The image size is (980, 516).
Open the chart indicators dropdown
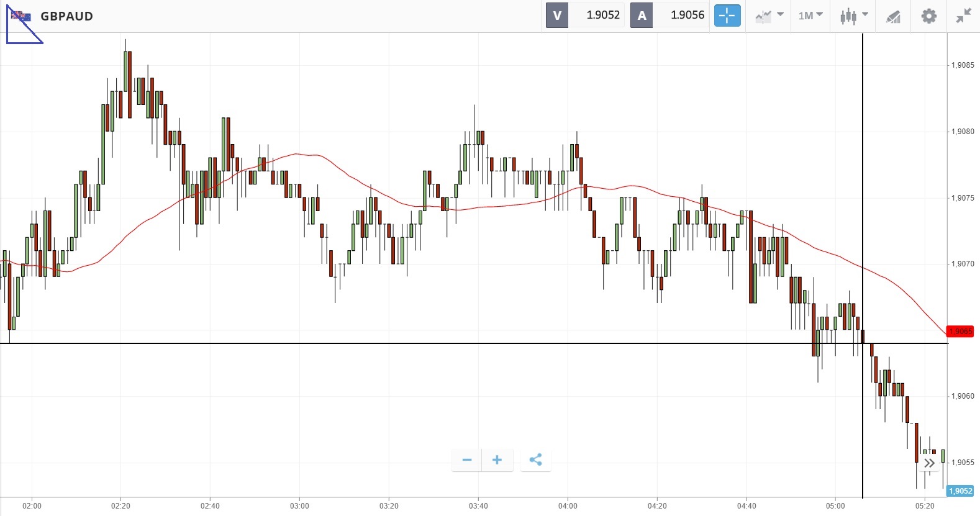click(769, 16)
